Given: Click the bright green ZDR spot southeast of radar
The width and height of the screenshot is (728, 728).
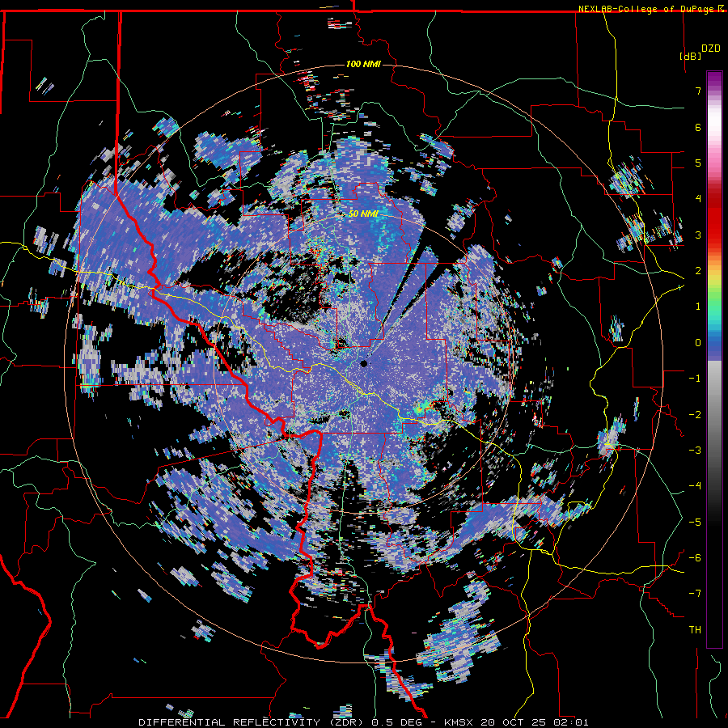Looking at the screenshot, I should point(421,409).
